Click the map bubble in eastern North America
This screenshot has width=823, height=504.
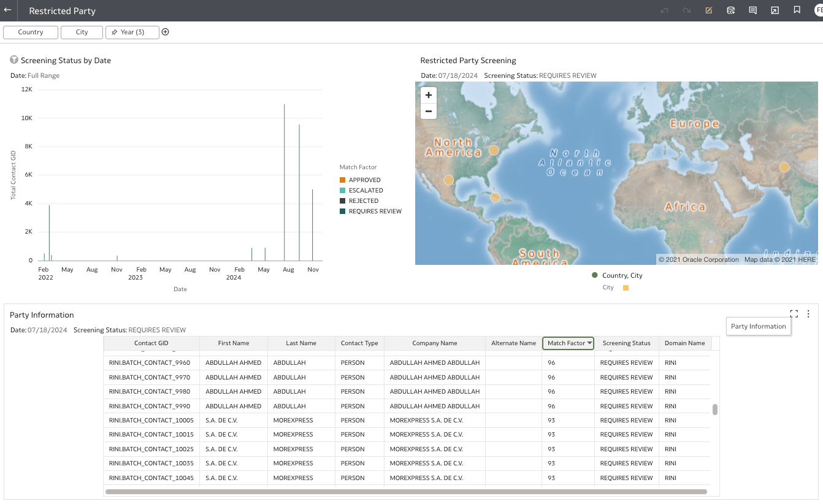pos(494,150)
